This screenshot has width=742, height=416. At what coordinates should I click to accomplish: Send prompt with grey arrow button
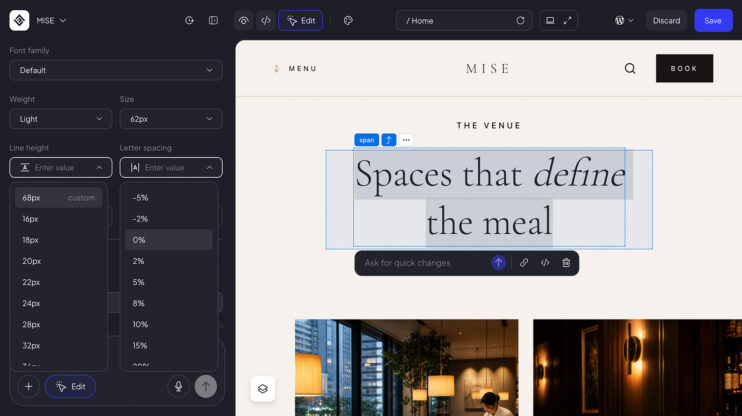click(206, 387)
